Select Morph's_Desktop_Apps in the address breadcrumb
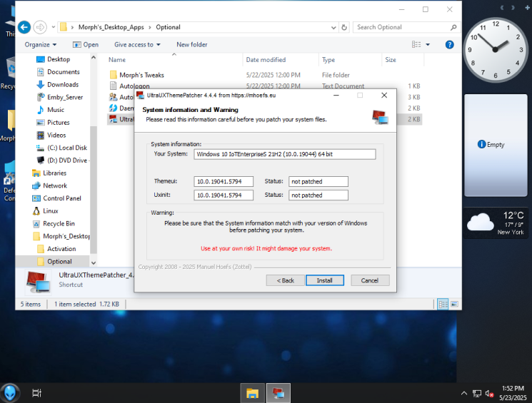The image size is (532, 403). [x=111, y=27]
